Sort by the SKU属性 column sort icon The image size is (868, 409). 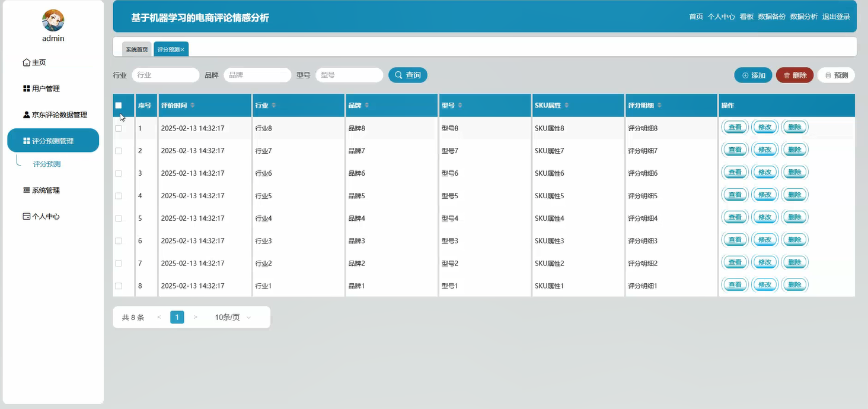[566, 105]
